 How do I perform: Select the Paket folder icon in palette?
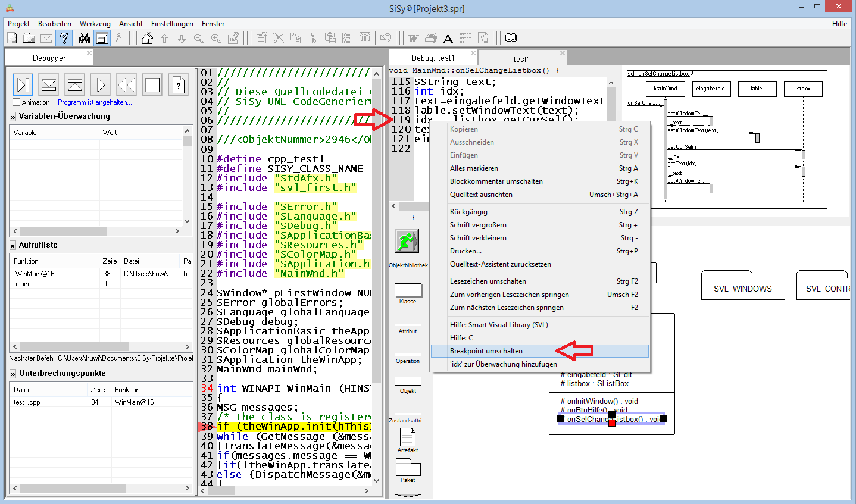[408, 468]
